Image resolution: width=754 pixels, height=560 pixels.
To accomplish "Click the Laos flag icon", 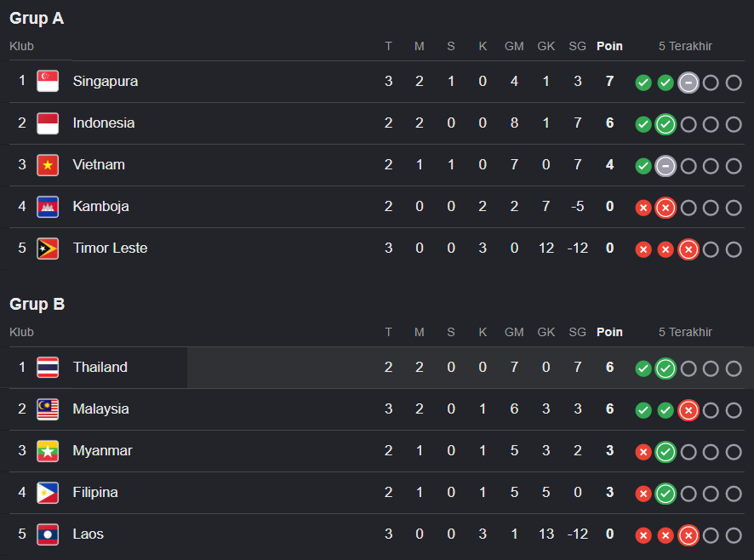I will click(48, 534).
